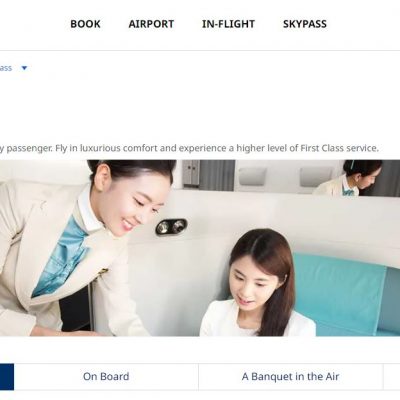Click the truncated class breadcrumb text
The width and height of the screenshot is (400, 400).
coord(6,68)
